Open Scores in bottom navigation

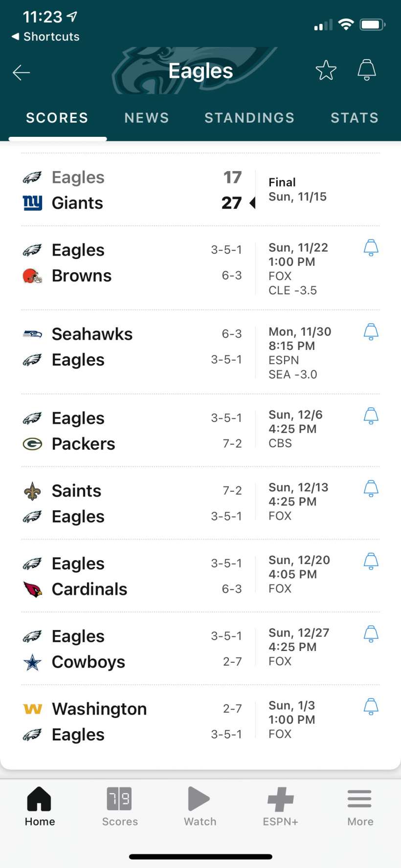pyautogui.click(x=120, y=806)
